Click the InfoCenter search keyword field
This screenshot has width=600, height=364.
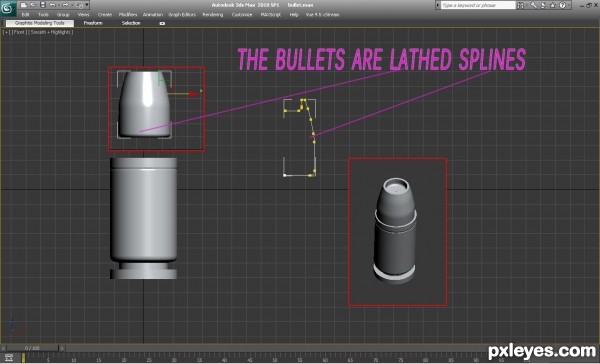[x=478, y=5]
